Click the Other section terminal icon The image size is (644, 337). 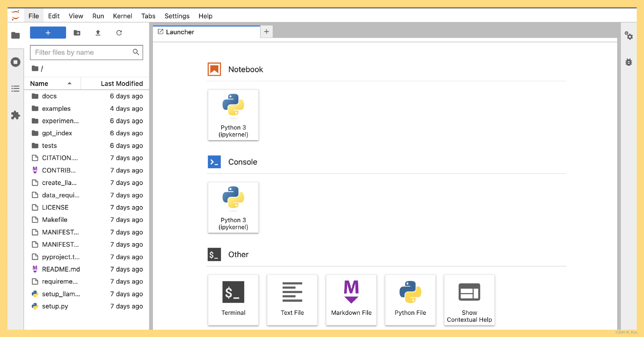(214, 254)
